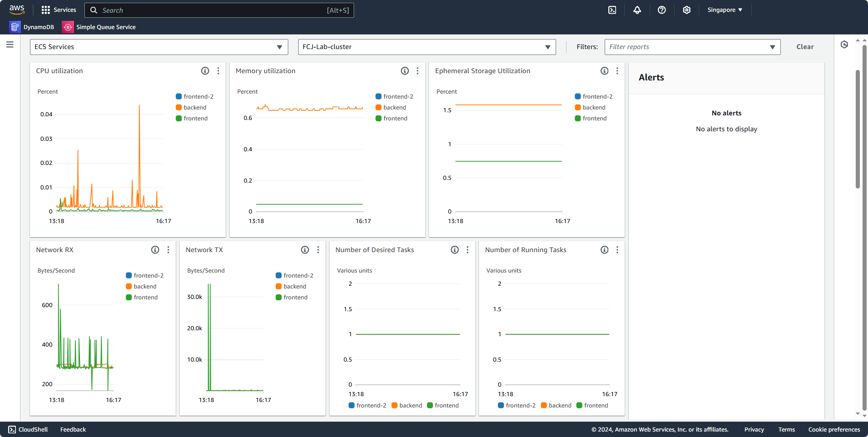Open CPU utilization widget actions menu

click(x=218, y=71)
